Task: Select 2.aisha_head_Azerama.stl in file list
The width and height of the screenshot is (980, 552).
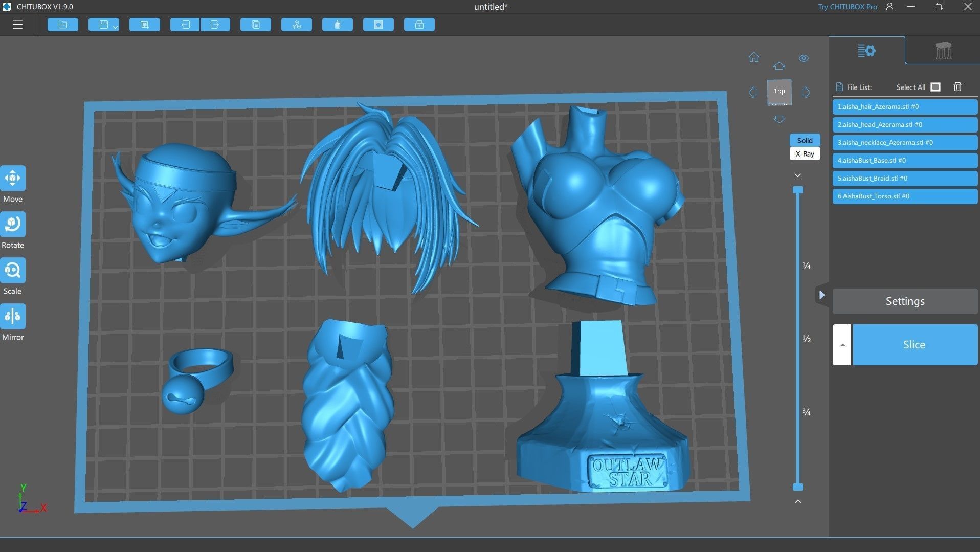Action: point(905,125)
